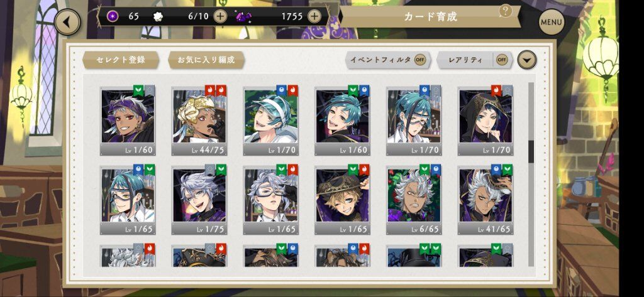
Task: Tap the plus next to 1755 gems
Action: click(x=314, y=16)
